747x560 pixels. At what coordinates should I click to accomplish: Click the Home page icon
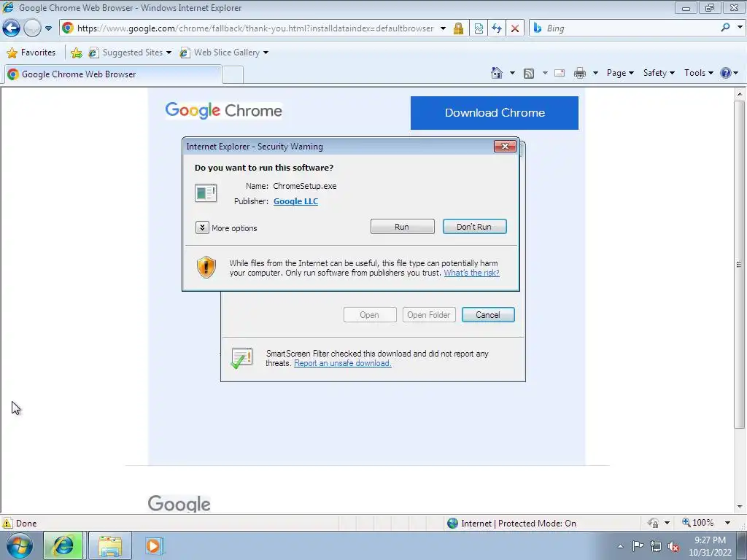tap(496, 73)
